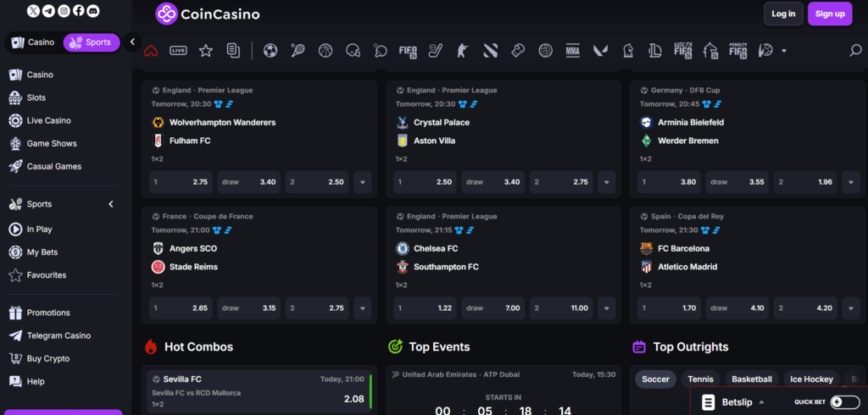This screenshot has height=415, width=868.
Task: Open the Instagram social link icon
Action: pos(64,10)
